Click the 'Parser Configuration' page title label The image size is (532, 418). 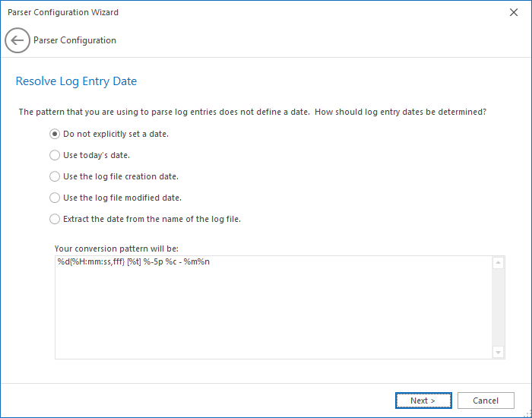74,40
